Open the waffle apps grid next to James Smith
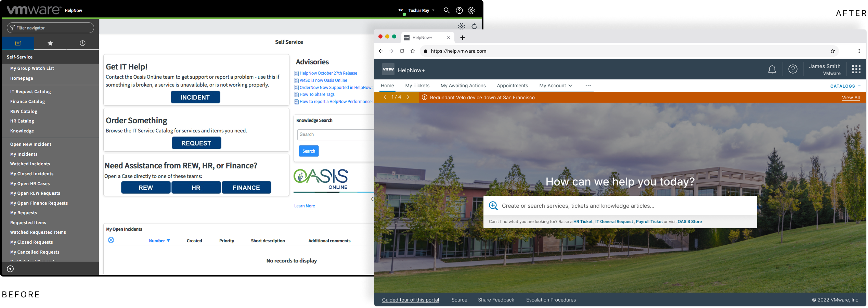 point(856,69)
